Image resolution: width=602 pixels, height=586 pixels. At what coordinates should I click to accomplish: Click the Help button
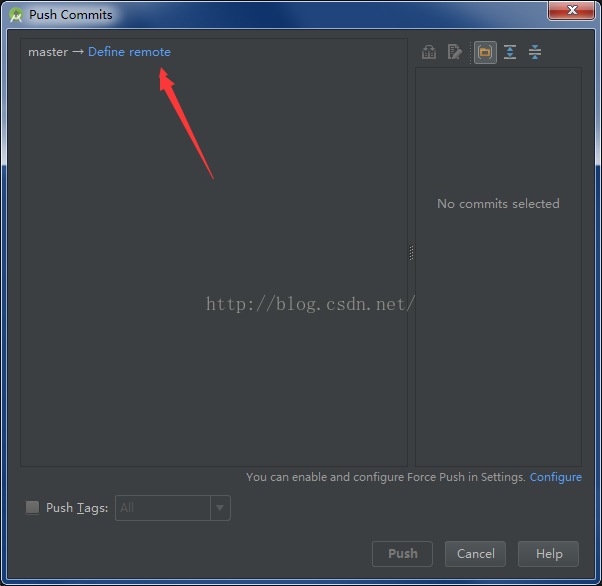point(549,554)
